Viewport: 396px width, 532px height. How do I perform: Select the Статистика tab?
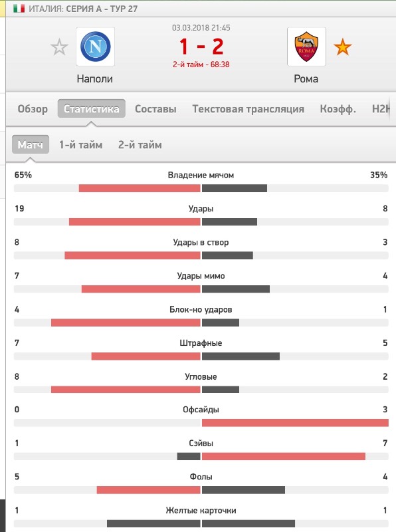92,108
